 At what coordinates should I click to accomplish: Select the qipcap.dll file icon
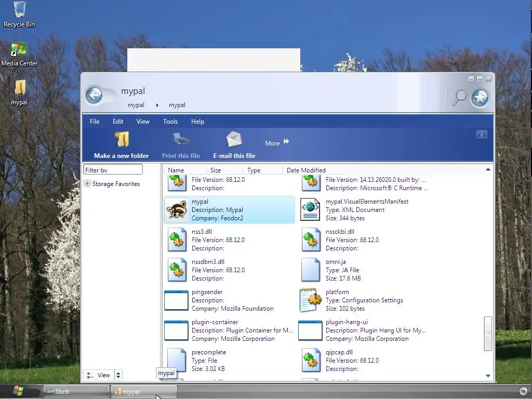point(311,361)
